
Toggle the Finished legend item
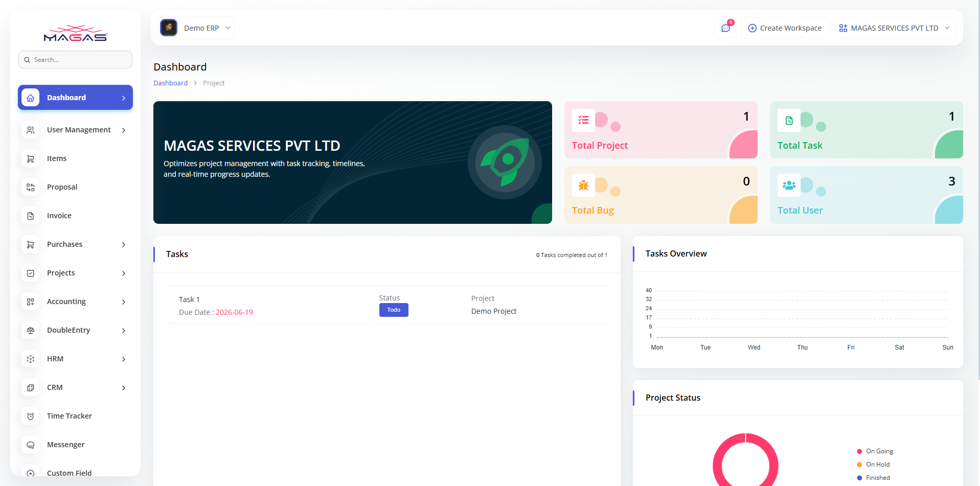[x=874, y=478]
